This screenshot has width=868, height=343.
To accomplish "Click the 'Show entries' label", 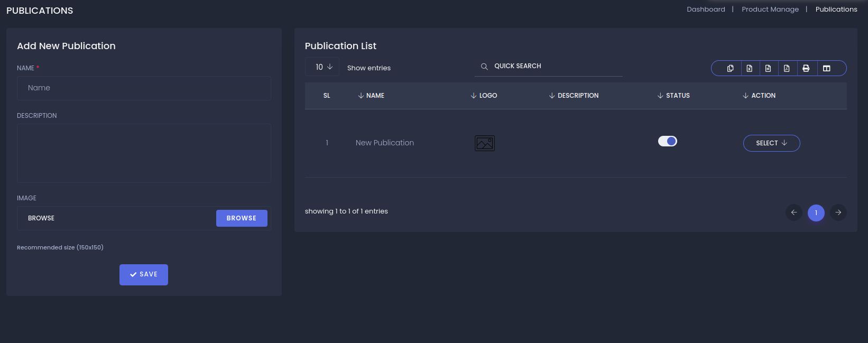I will tap(369, 68).
